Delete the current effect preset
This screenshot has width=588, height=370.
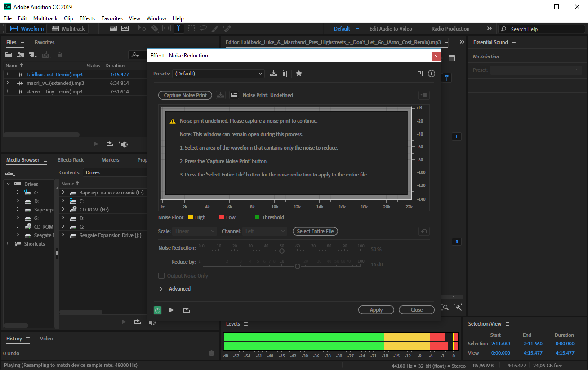284,74
